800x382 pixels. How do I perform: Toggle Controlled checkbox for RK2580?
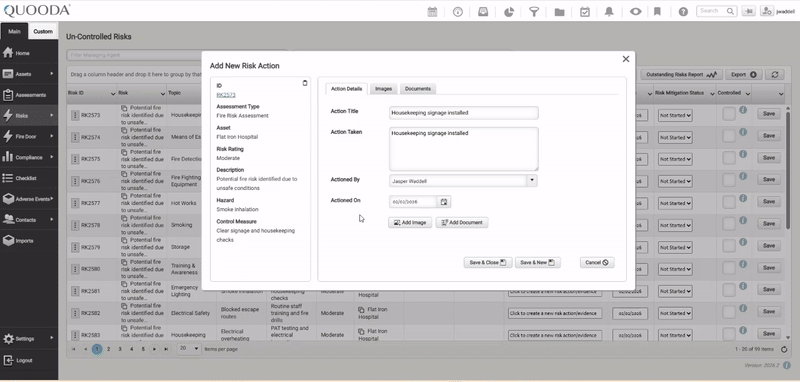[729, 268]
